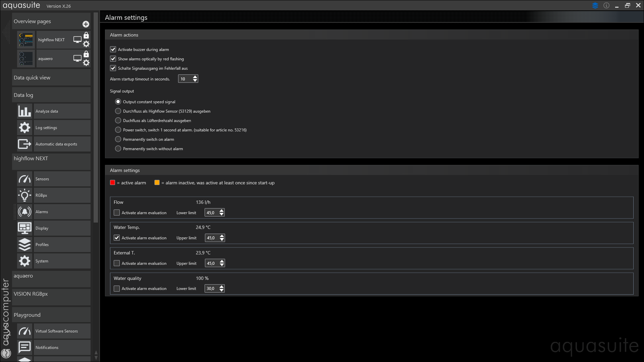Viewport: 644px width, 362px height.
Task: Toggle Activate buzzer during alarm
Action: [x=113, y=49]
